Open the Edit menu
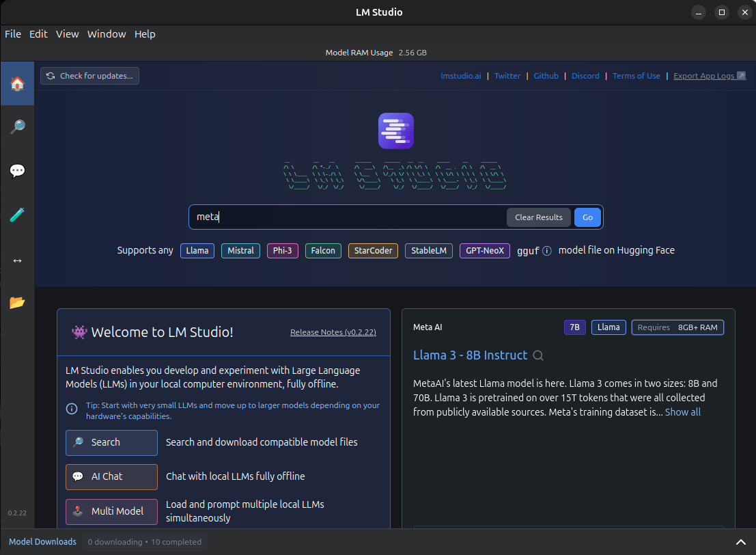Image resolution: width=756 pixels, height=555 pixels. click(x=38, y=33)
